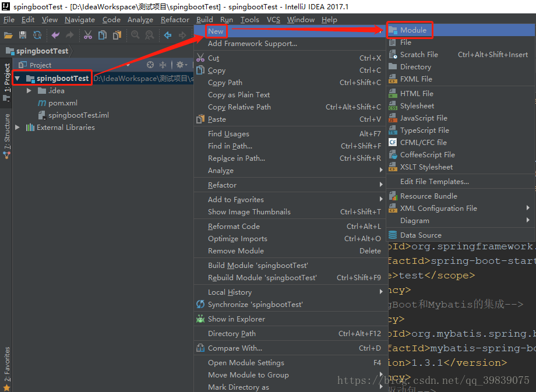Image resolution: width=536 pixels, height=392 pixels.
Task: Click the Redo arrow toolbar icon
Action: [70, 35]
